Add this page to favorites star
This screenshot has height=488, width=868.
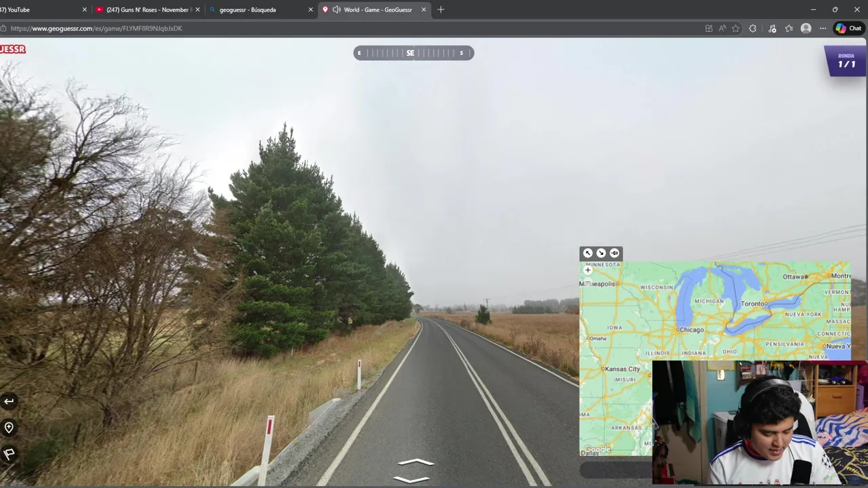coord(736,28)
